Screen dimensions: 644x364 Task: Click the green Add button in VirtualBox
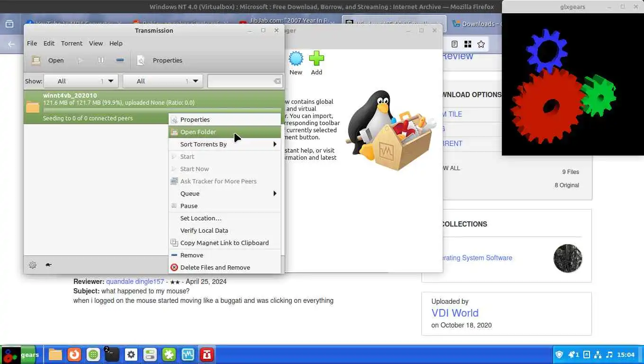click(316, 63)
